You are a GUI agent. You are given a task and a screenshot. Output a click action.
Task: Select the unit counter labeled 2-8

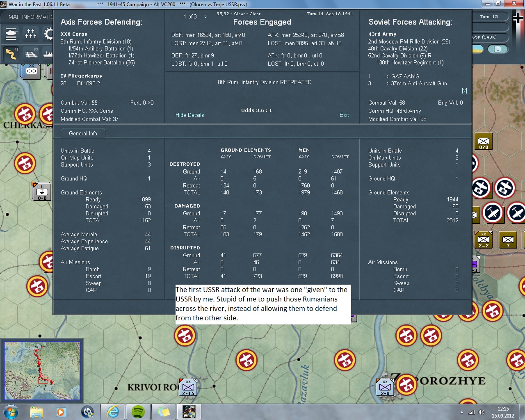point(385,388)
